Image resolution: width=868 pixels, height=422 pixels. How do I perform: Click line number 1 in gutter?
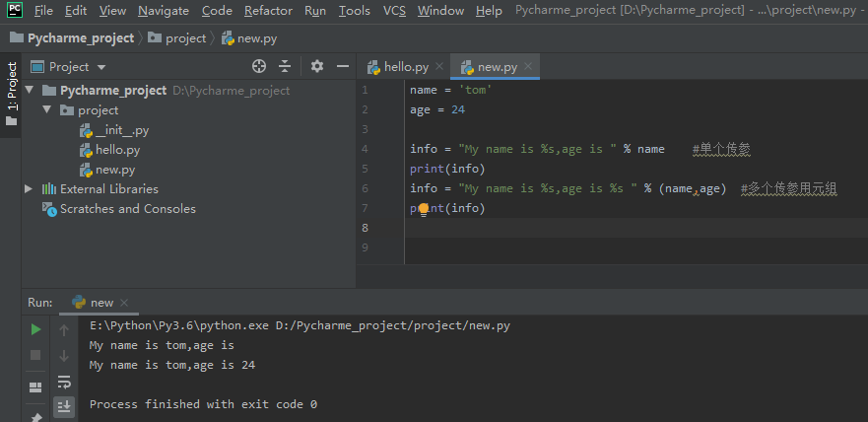tap(365, 91)
